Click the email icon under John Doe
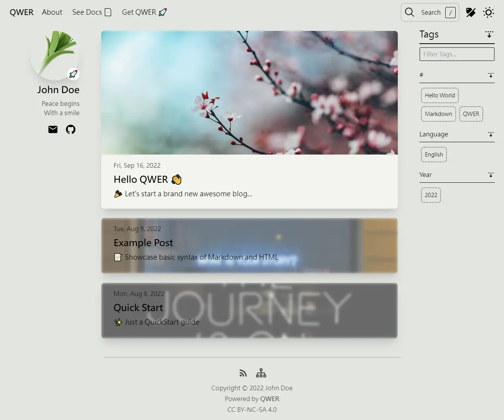504x420 pixels. (x=53, y=129)
